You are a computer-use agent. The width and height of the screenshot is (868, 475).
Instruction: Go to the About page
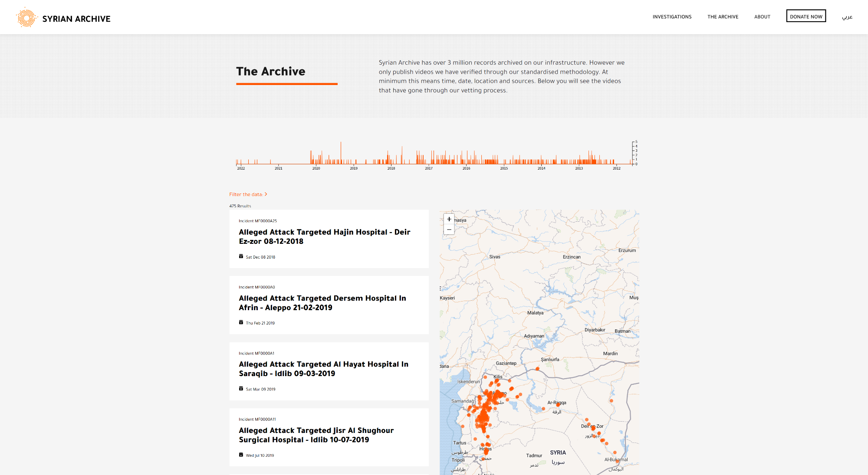click(762, 17)
